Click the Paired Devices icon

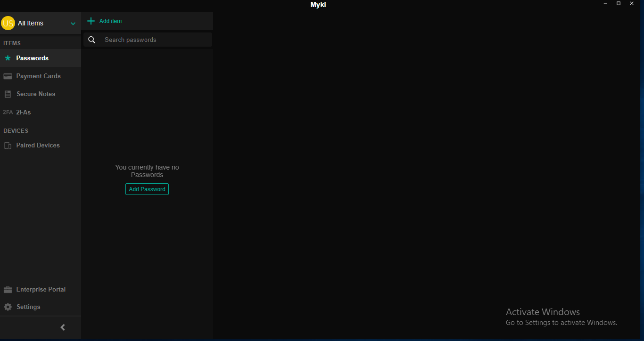click(8, 146)
